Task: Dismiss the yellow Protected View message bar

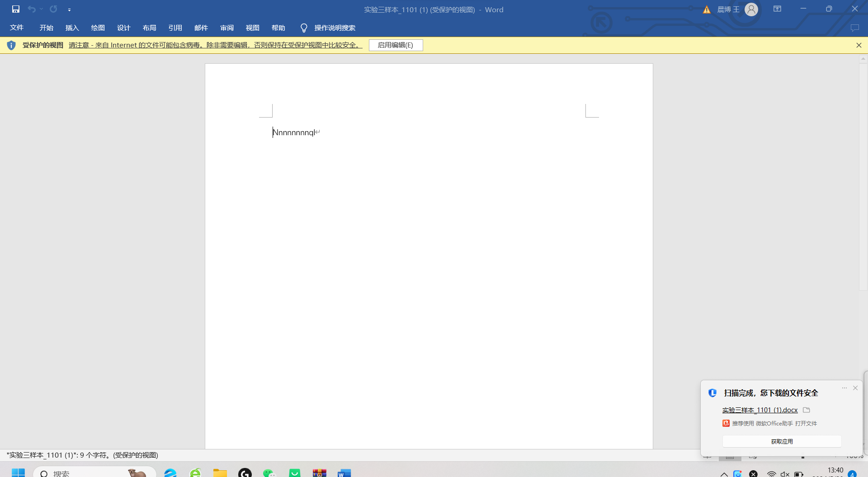Action: pos(859,45)
